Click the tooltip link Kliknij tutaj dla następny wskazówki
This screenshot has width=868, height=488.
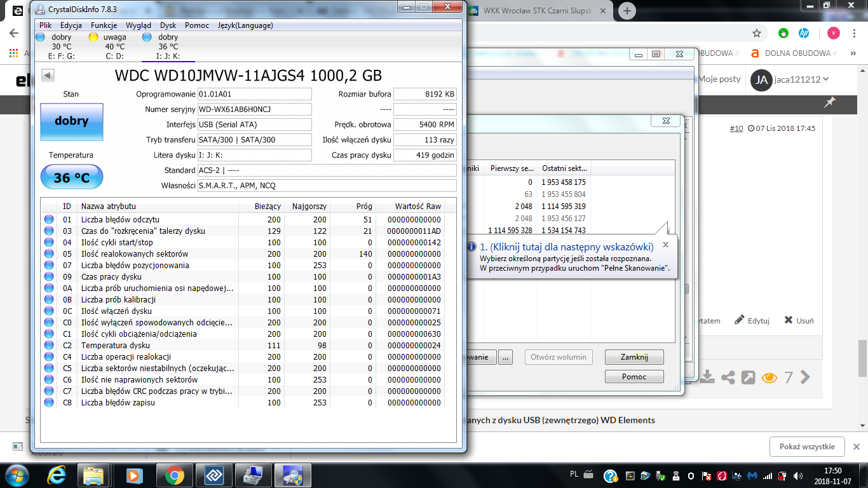click(566, 247)
